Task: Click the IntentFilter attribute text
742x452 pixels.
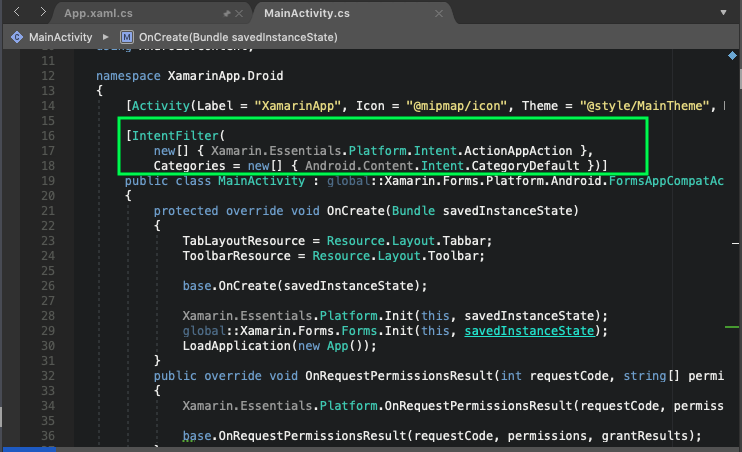Action: point(174,134)
